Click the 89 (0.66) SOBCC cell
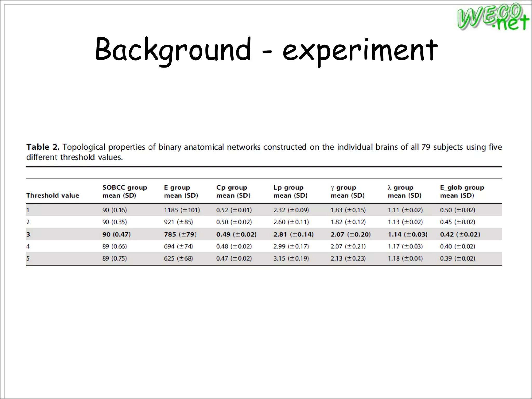The height and width of the screenshot is (399, 532). 115,246
